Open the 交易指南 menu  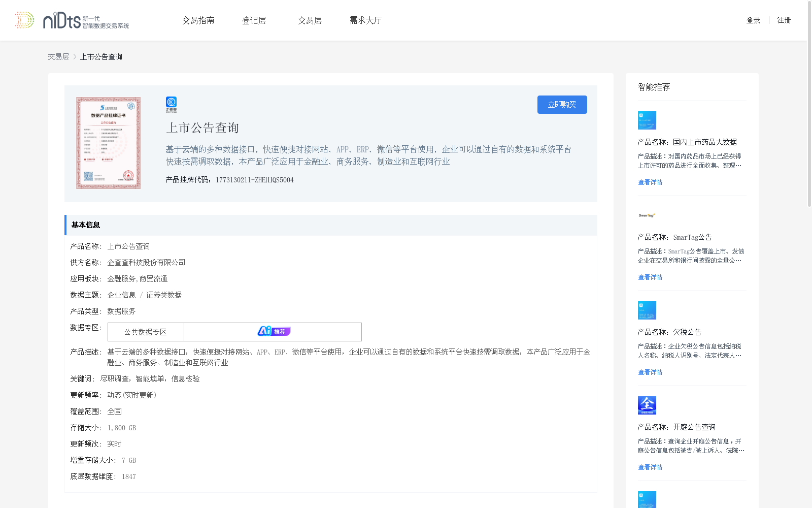pos(198,20)
